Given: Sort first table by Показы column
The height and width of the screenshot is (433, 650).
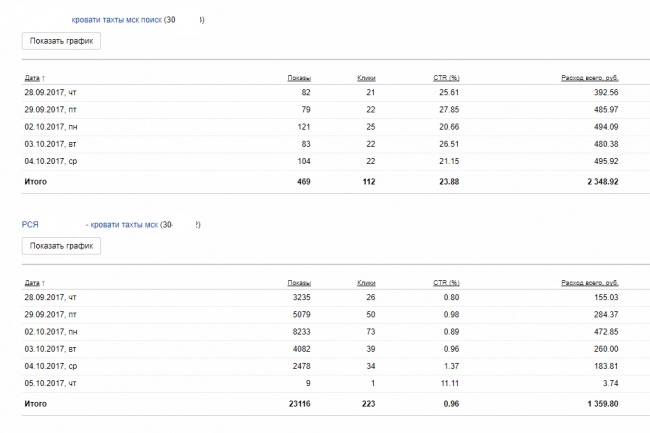Looking at the screenshot, I should tap(299, 78).
